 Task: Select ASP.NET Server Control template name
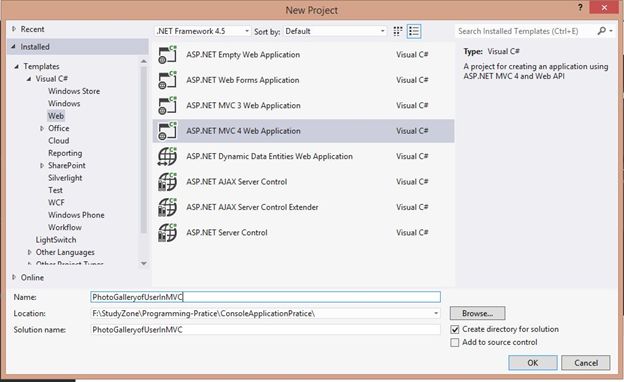226,233
